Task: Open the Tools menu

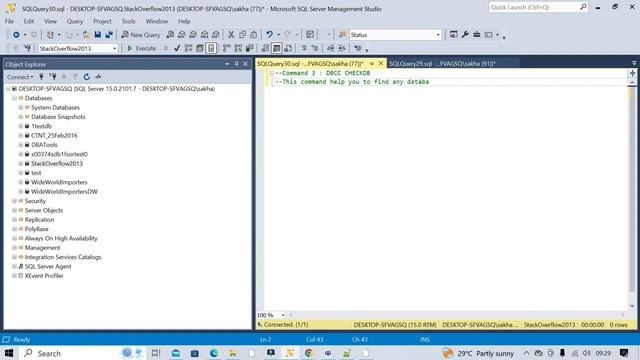Action: 128,21
